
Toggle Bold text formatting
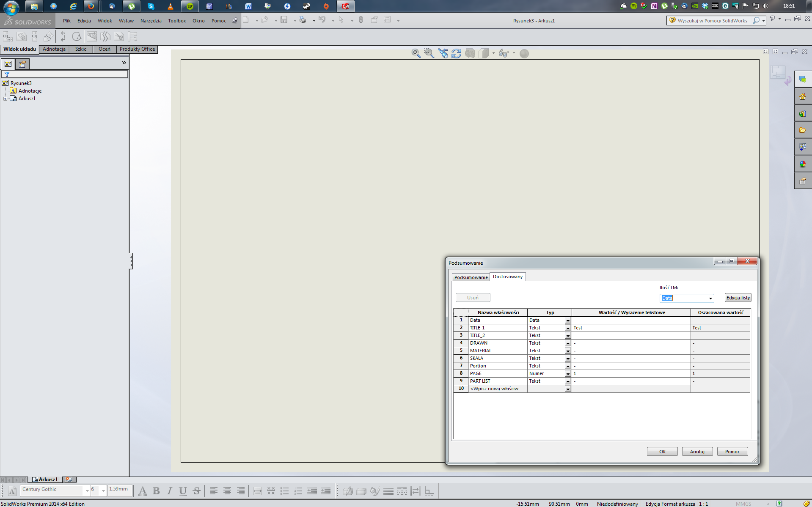(x=156, y=491)
